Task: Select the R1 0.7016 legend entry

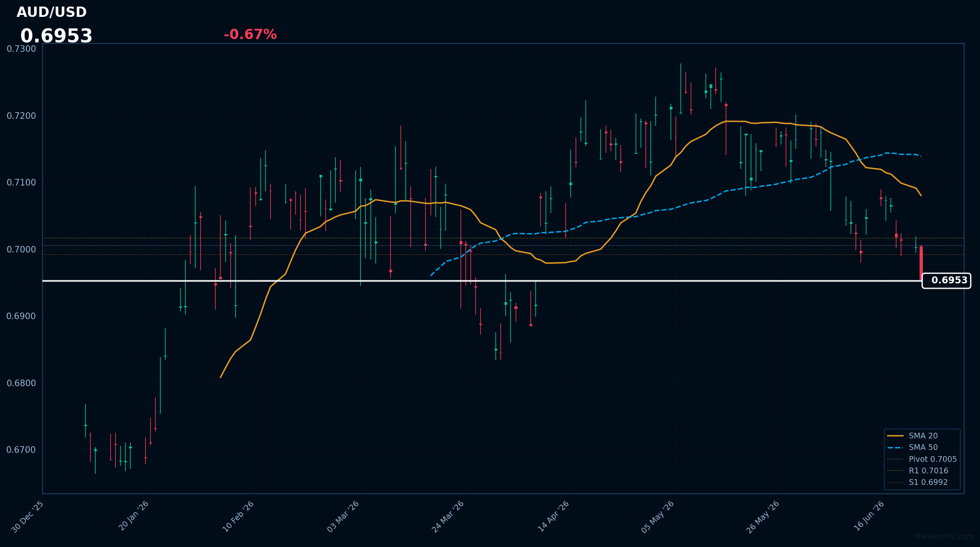Action: coord(918,471)
